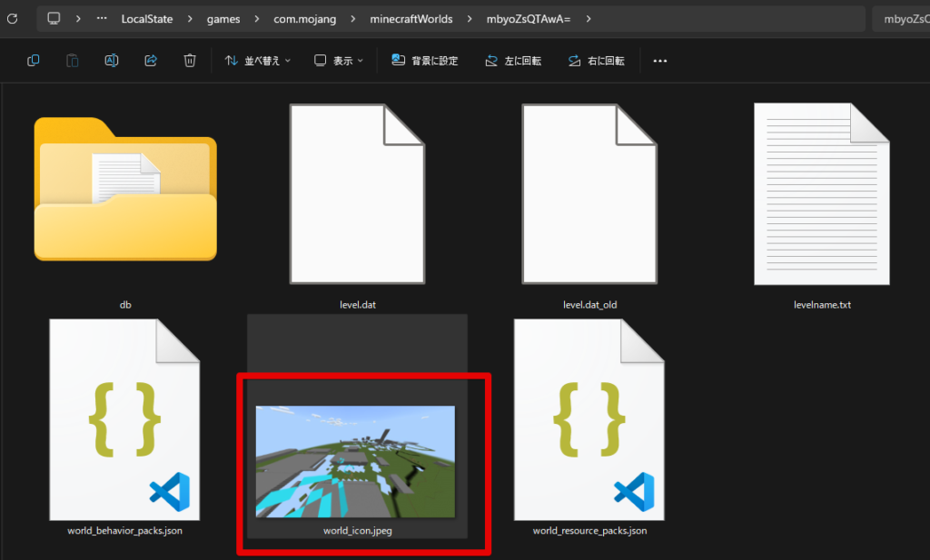Click the 背景に設定 button
930x560 pixels.
pyautogui.click(x=425, y=61)
